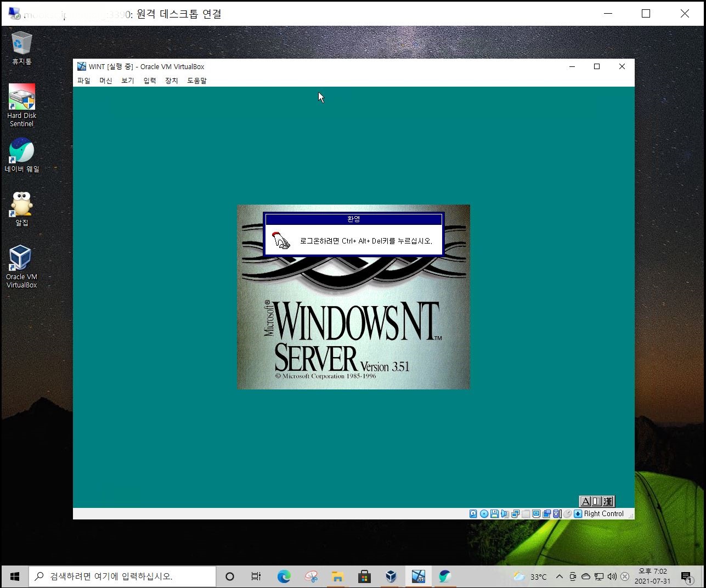Toggle the half/full-width button in guest IME bar
Screen dimensions: 706x588
[597, 501]
